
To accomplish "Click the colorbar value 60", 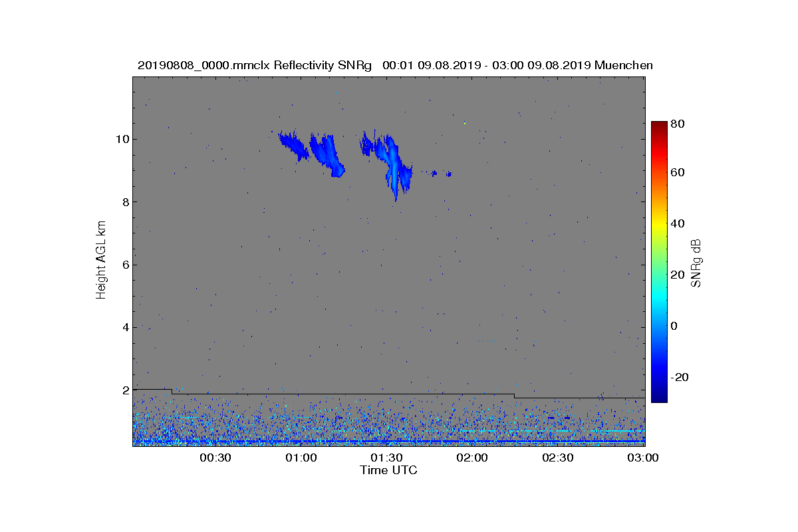I will tap(678, 173).
